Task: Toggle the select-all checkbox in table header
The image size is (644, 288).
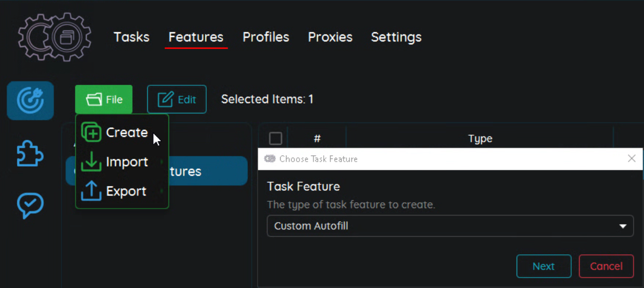Action: pos(275,138)
